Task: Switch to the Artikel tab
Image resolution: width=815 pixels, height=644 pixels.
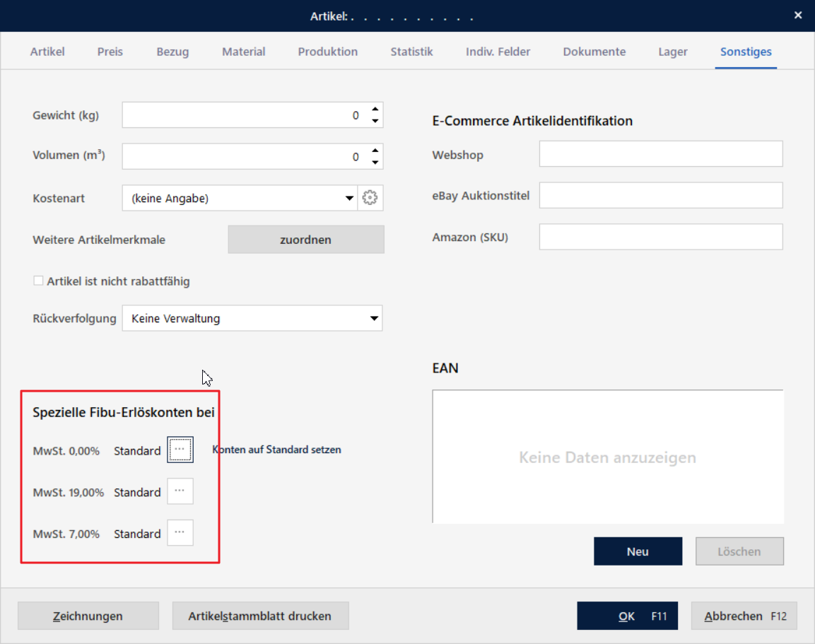Action: (47, 52)
